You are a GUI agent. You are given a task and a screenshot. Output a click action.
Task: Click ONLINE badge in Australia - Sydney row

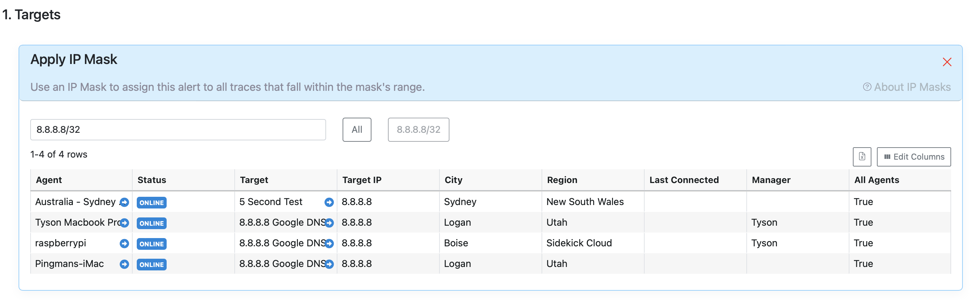tap(152, 203)
